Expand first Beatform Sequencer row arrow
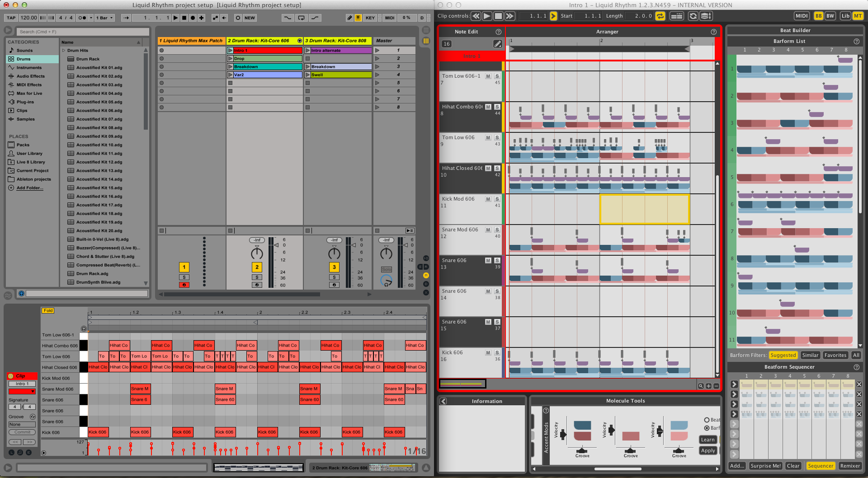Viewport: 868px width, 478px height. [734, 384]
